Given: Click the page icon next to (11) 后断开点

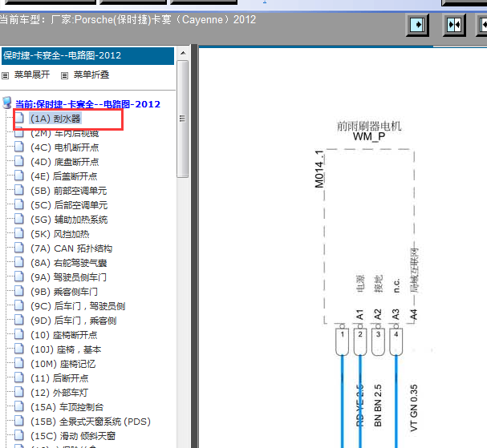Looking at the screenshot, I should click(19, 377).
